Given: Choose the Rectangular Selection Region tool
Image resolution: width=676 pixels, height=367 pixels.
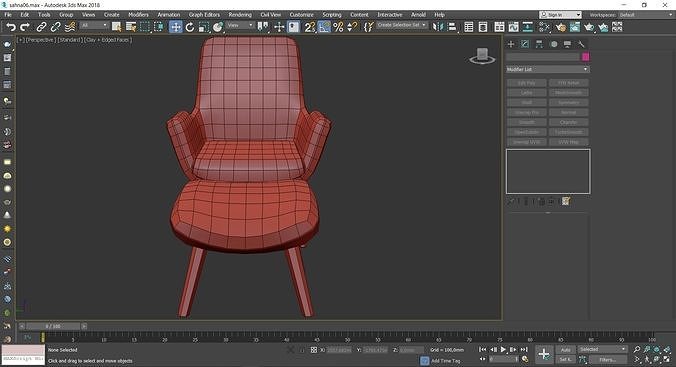Looking at the screenshot, I should coord(145,27).
